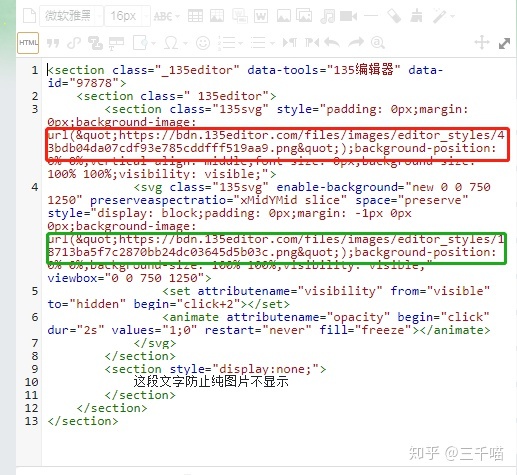This screenshot has width=517, height=475.
Task: Click the blockquote quotation marks icon
Action: (x=53, y=43)
